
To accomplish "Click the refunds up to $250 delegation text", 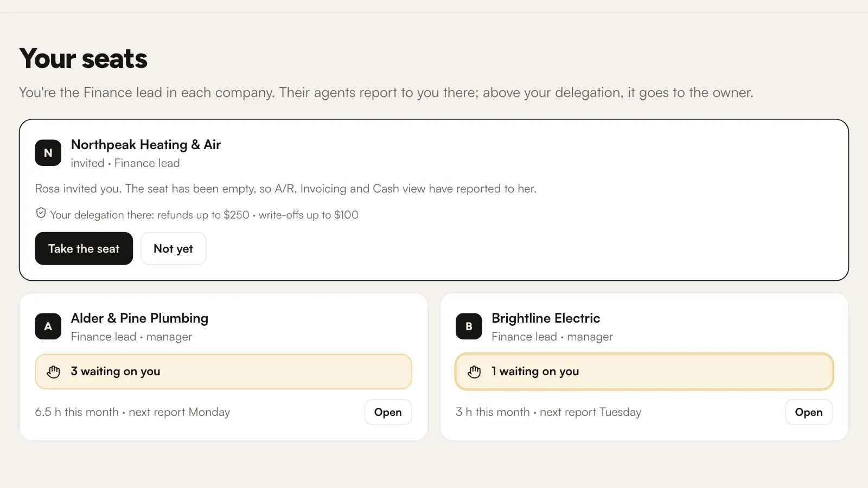I will pyautogui.click(x=205, y=215).
